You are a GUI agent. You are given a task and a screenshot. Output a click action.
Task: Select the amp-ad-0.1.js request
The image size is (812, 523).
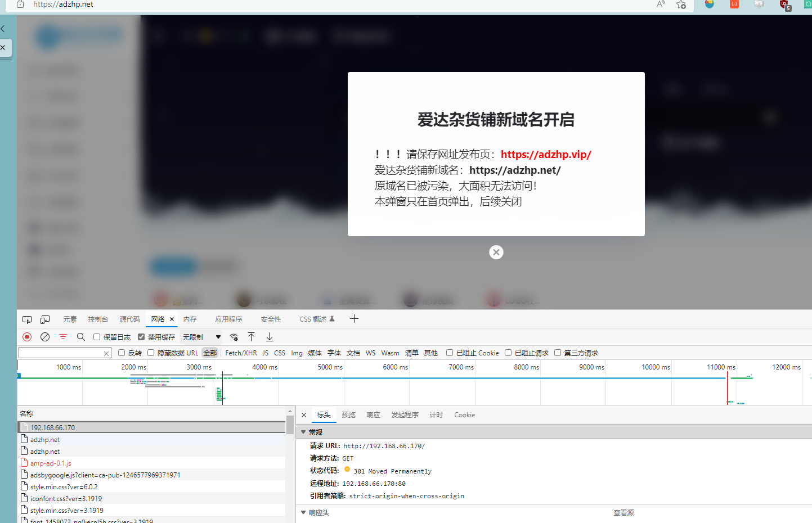click(152, 463)
